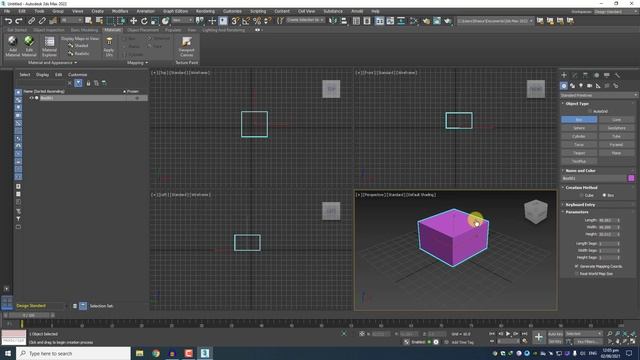
Task: Click the Windows search box
Action: pyautogui.click(x=73, y=353)
